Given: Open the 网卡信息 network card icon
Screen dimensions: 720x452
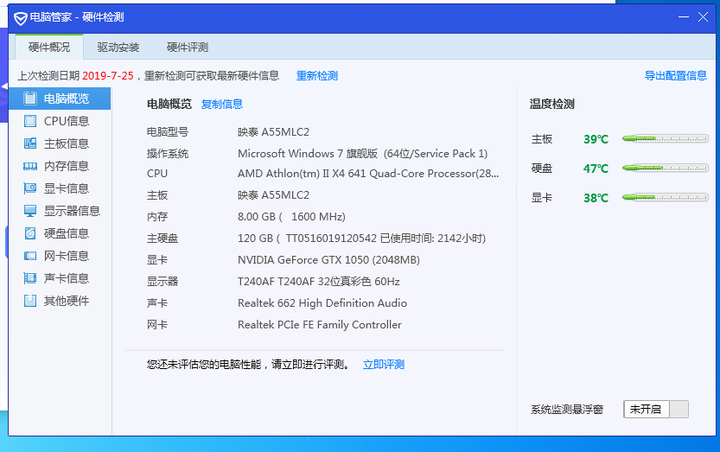Looking at the screenshot, I should [x=30, y=256].
